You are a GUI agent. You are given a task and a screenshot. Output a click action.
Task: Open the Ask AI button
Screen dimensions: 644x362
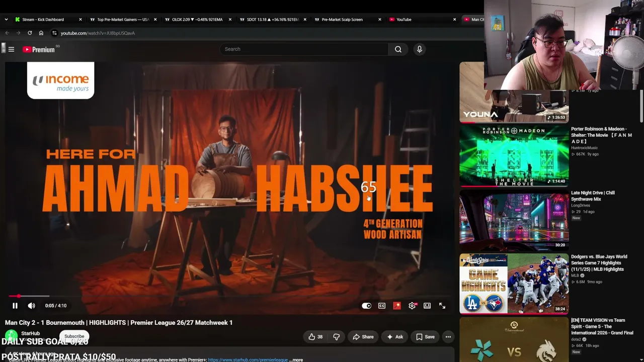(x=395, y=337)
